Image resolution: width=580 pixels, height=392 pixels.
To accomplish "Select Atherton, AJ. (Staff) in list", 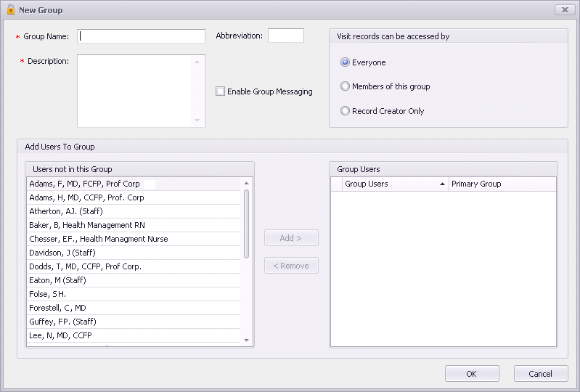I will pos(134,211).
